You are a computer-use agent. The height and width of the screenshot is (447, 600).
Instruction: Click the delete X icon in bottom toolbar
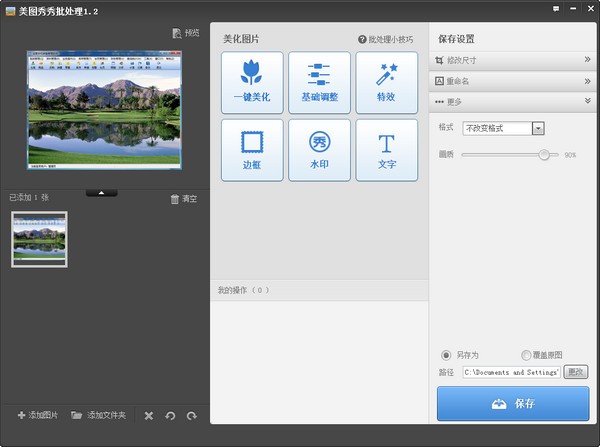point(148,416)
